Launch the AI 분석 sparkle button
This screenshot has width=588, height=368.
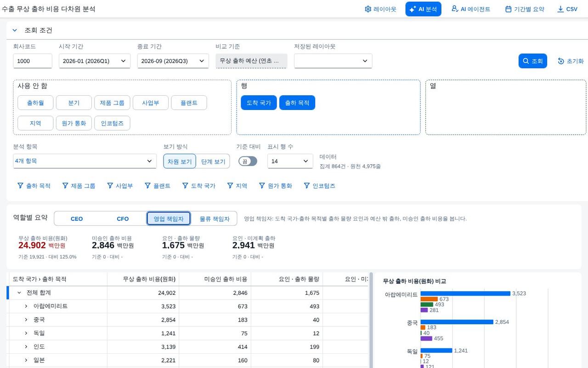[423, 9]
